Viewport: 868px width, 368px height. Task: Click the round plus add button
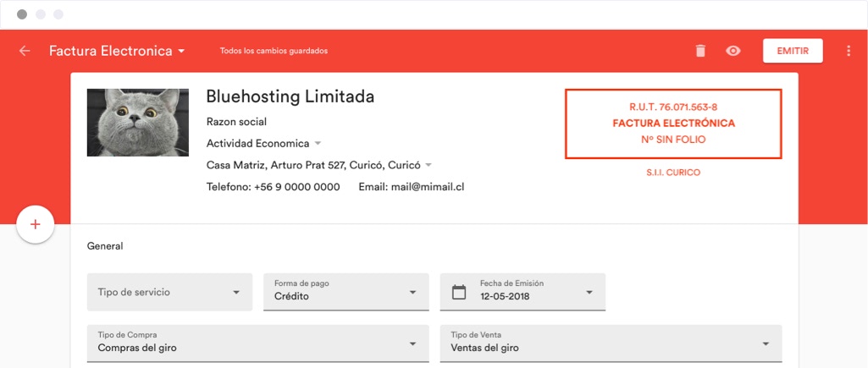click(36, 224)
